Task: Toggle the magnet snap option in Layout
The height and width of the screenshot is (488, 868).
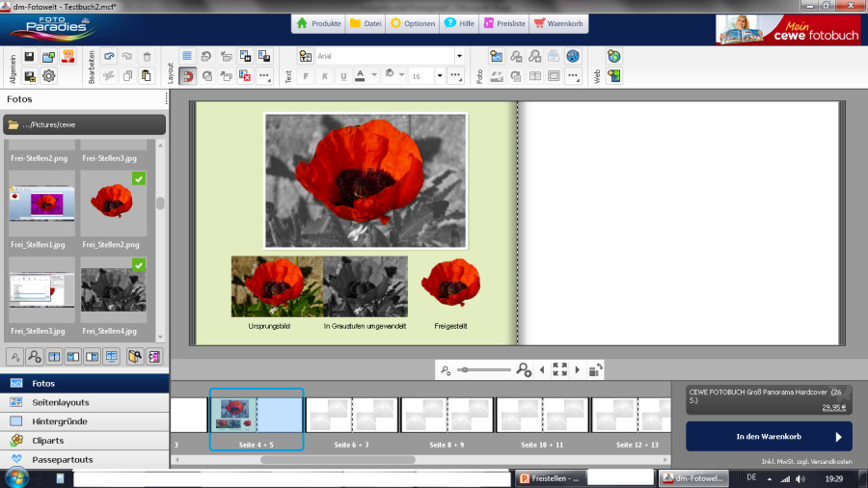Action: (x=187, y=75)
